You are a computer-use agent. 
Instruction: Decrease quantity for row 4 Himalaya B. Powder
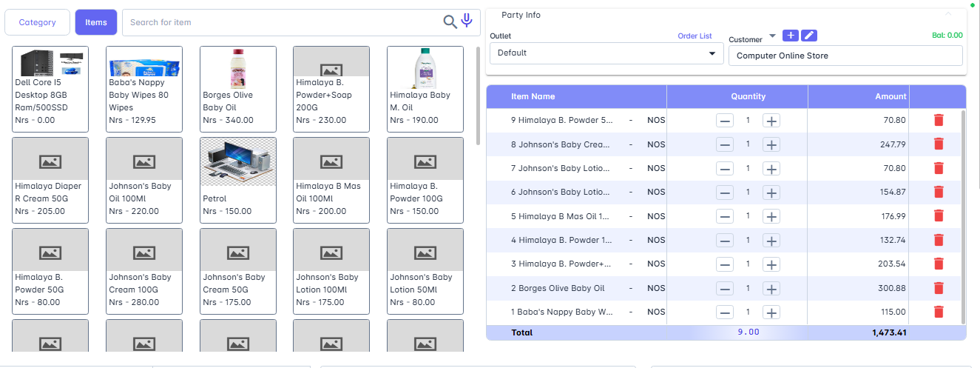725,241
